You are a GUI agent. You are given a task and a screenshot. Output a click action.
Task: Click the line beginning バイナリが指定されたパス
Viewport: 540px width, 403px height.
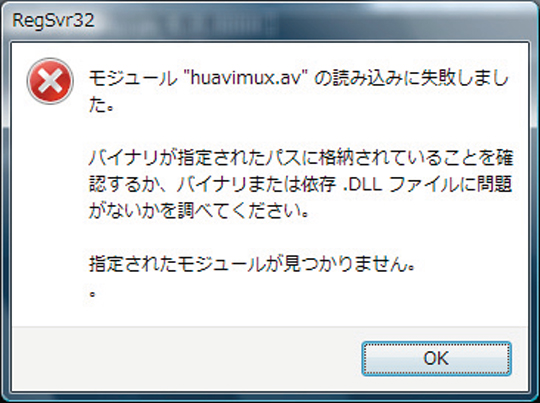[301, 157]
